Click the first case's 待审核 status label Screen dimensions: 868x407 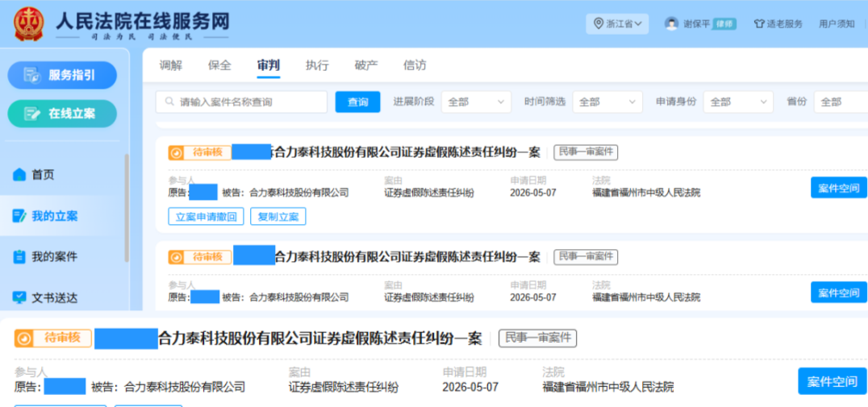[207, 152]
